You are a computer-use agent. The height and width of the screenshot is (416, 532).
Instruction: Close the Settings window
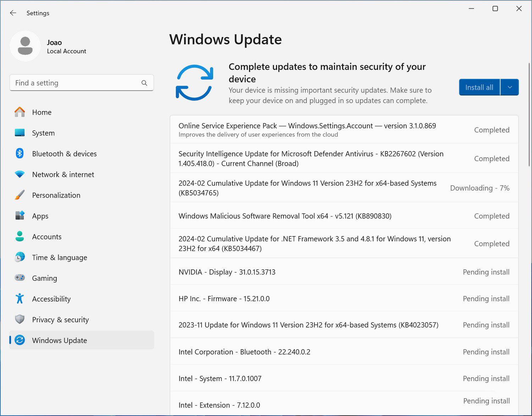[519, 9]
